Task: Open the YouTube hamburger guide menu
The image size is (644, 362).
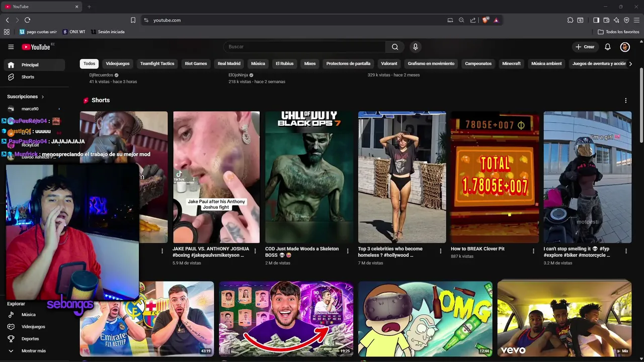Action: 11,47
